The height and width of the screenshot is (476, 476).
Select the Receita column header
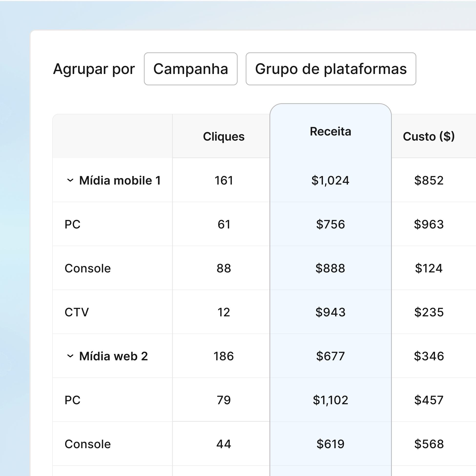pyautogui.click(x=330, y=131)
